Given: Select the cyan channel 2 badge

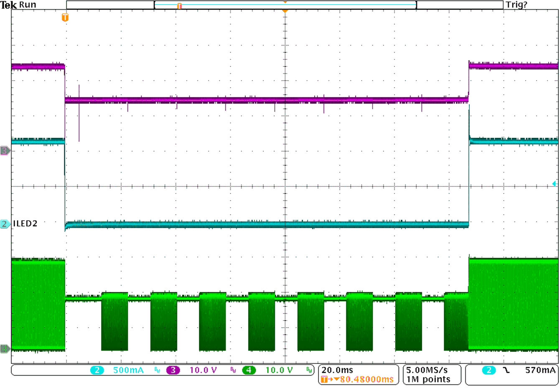Looking at the screenshot, I should [97, 370].
